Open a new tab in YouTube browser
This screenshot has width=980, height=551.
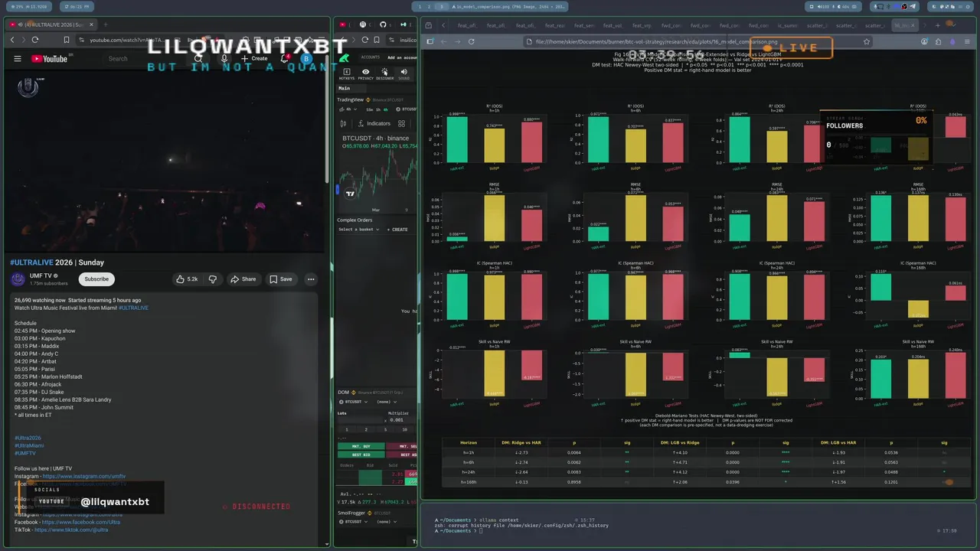click(104, 24)
